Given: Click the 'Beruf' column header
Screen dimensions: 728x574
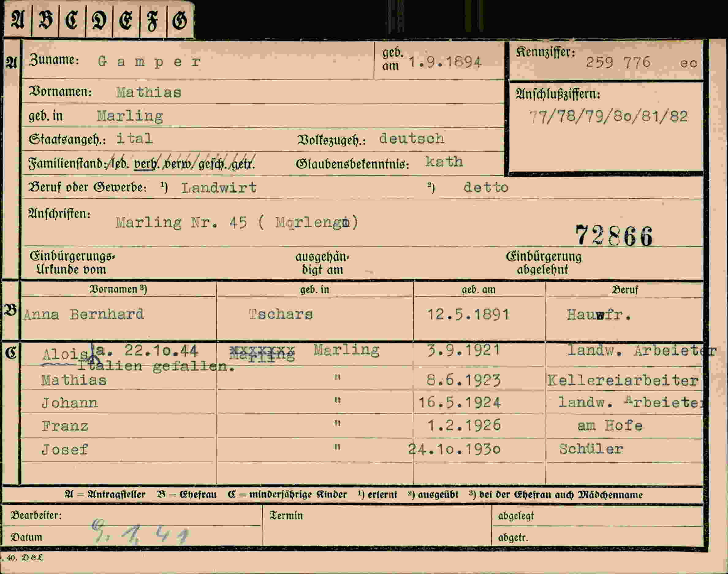Looking at the screenshot, I should [x=625, y=290].
